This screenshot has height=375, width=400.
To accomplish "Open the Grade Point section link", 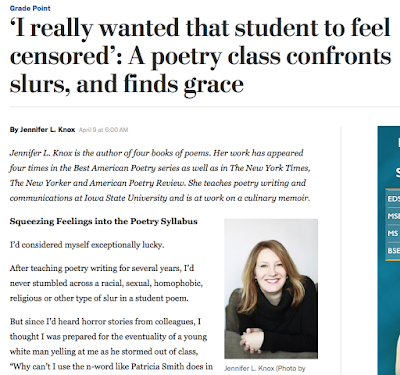I will [x=30, y=8].
